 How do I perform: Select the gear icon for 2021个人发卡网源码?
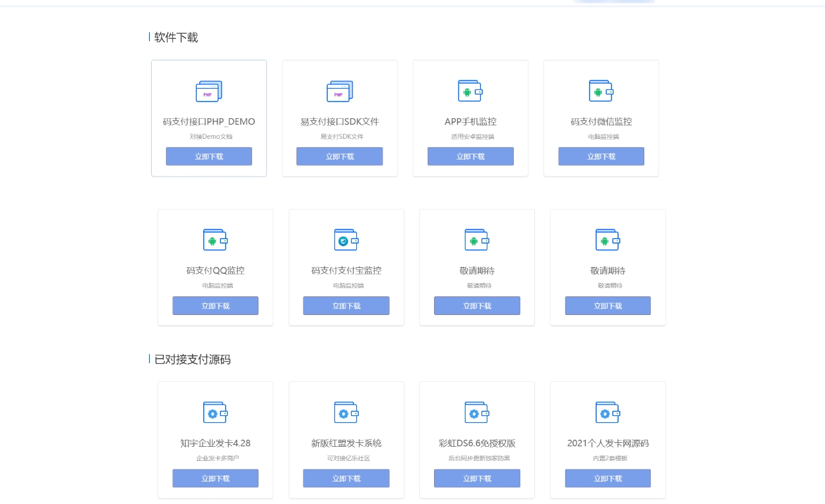pos(608,413)
